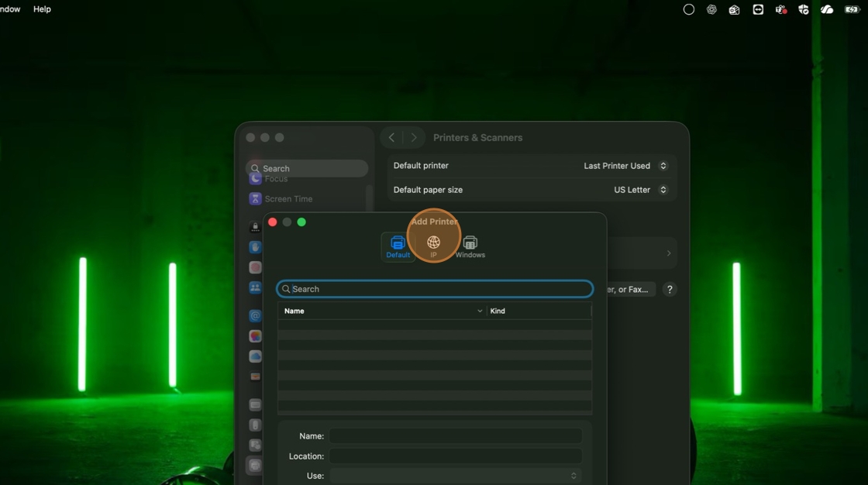868x485 pixels.
Task: Sort the list by Name column
Action: 381,311
